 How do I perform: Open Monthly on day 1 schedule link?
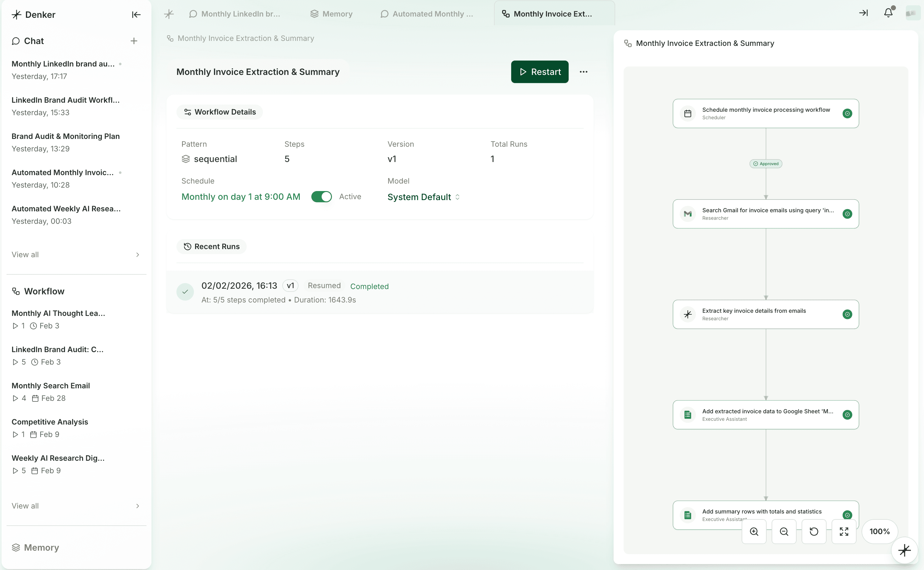coord(241,197)
